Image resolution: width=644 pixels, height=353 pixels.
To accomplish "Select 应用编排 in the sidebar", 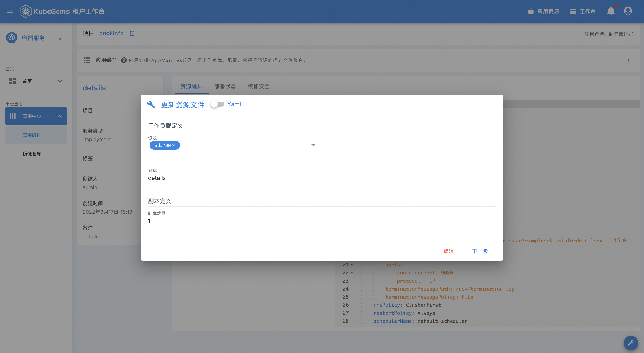I will click(x=36, y=135).
